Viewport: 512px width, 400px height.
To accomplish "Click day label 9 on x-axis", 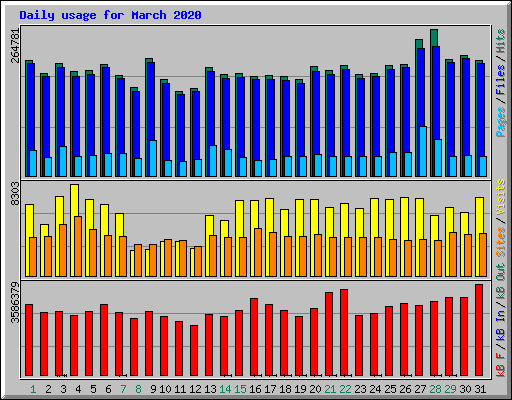I will (153, 389).
